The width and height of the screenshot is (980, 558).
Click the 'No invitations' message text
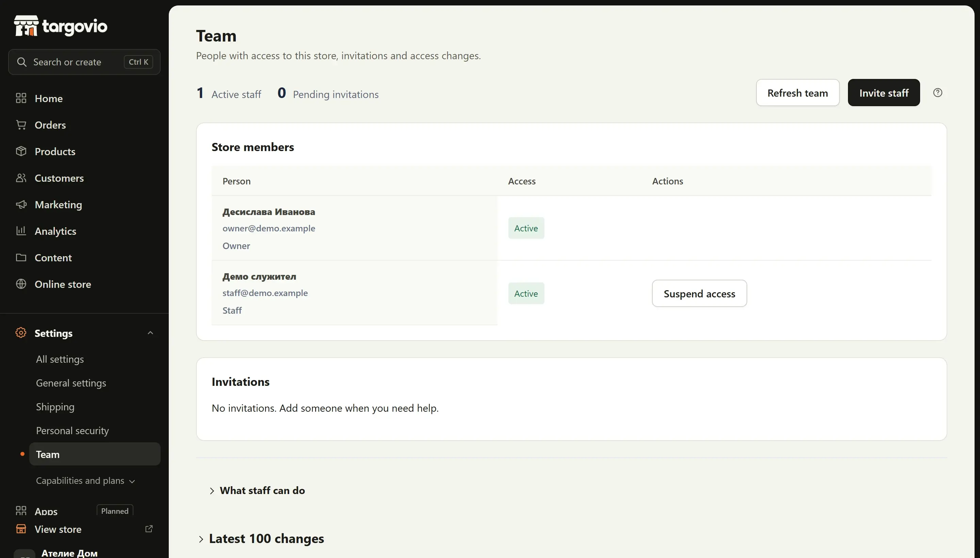click(x=325, y=408)
